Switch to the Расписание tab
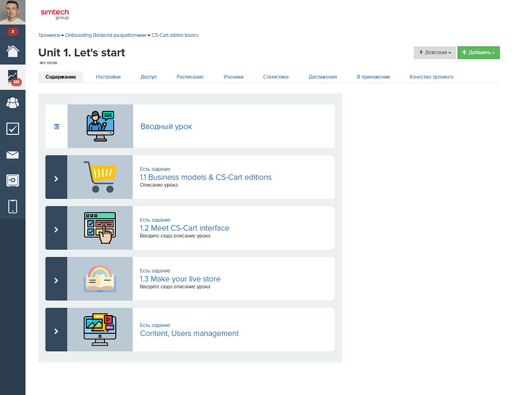The width and height of the screenshot is (532, 395). (x=190, y=77)
